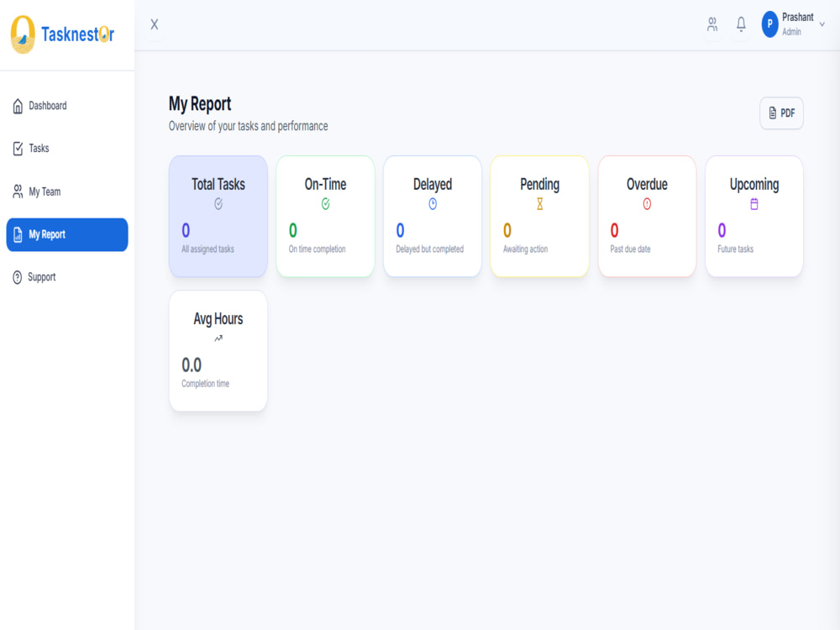Click 'Future tasks' caption
This screenshot has width=840, height=630.
click(735, 249)
